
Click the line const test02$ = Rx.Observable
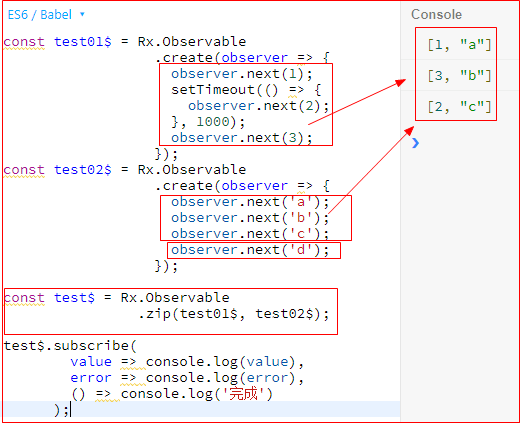[125, 170]
